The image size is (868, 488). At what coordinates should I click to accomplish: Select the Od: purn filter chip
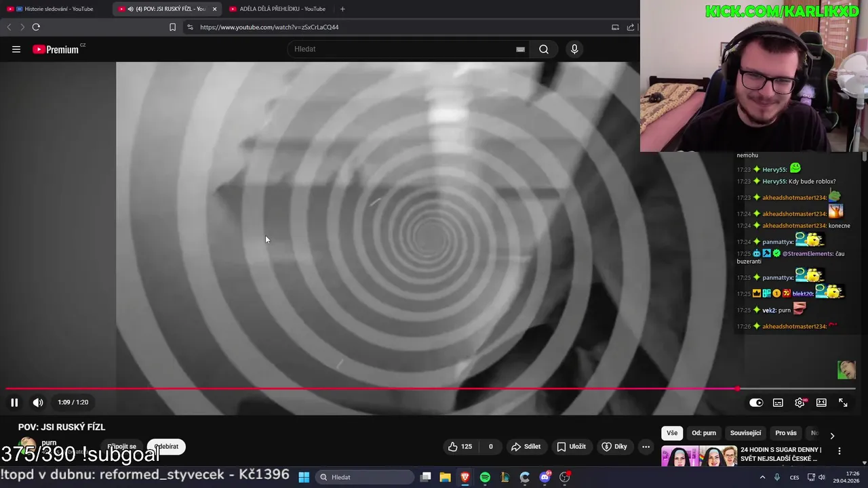[x=704, y=433]
